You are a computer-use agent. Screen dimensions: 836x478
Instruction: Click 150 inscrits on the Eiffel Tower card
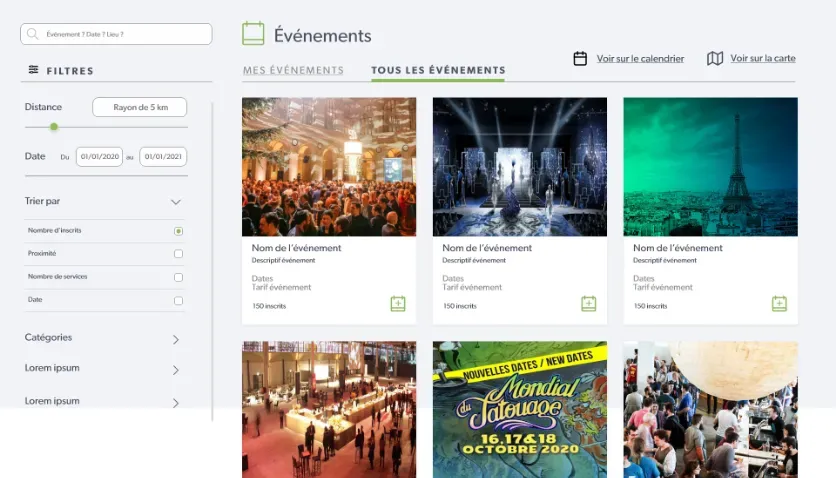650,306
